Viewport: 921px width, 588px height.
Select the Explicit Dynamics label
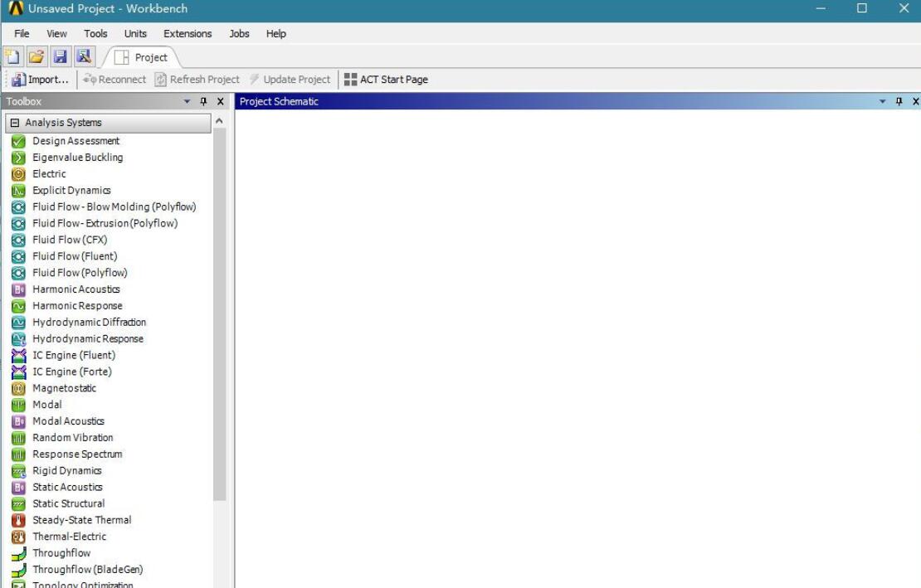click(x=71, y=190)
